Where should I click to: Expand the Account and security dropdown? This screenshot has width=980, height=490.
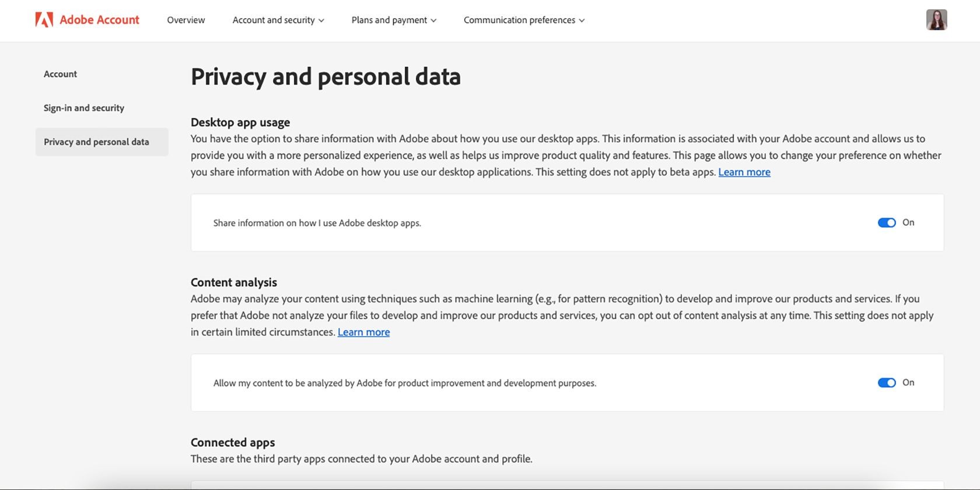pyautogui.click(x=278, y=20)
